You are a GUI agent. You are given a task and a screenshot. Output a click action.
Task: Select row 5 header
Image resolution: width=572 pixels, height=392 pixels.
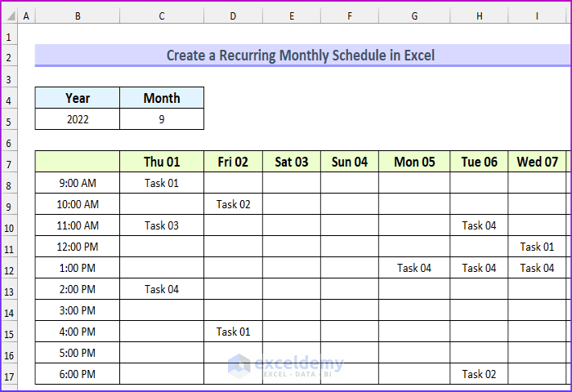coord(9,119)
